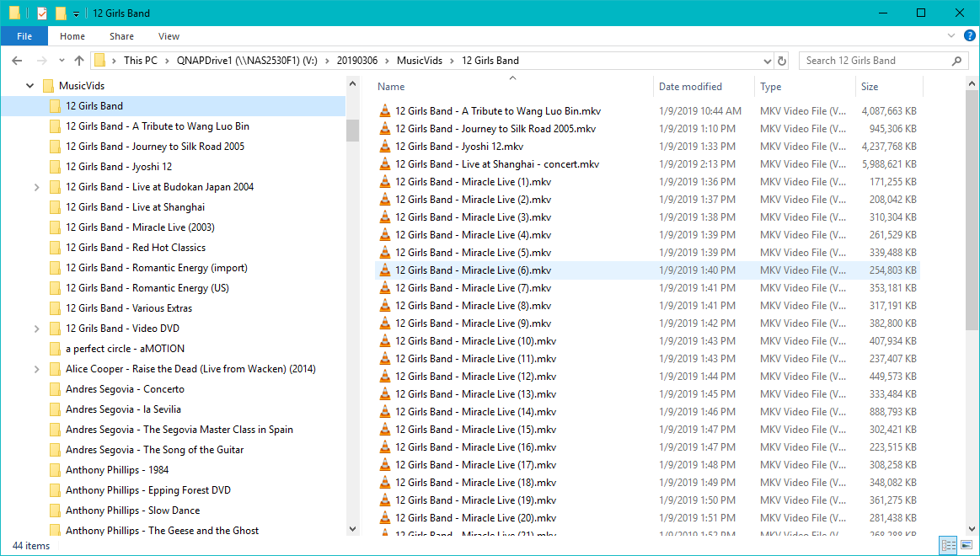Click the VLC icon of Miracle Live (9).mkv
980x556 pixels.
click(x=385, y=323)
